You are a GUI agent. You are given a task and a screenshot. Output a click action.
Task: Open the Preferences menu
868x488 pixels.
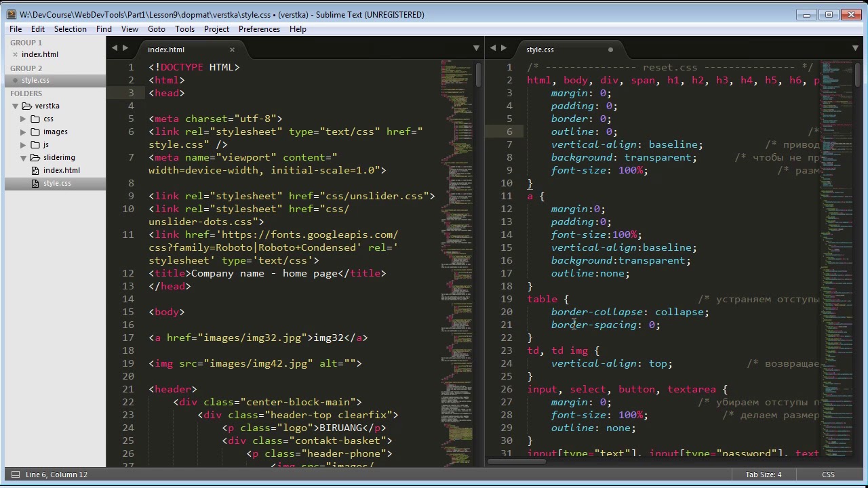(259, 29)
